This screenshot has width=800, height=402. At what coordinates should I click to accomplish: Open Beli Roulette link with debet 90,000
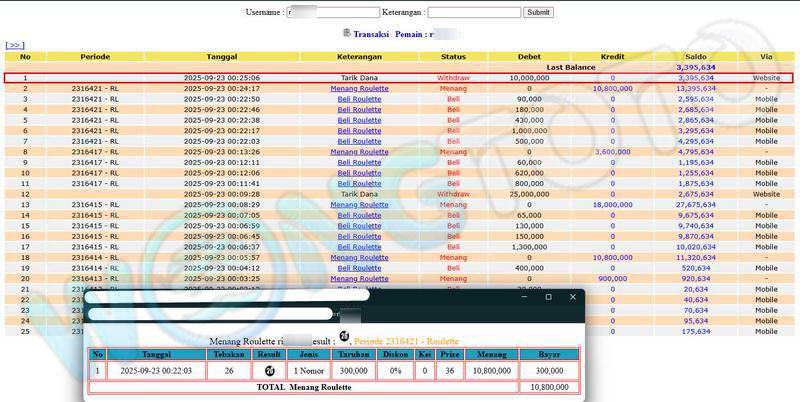(x=359, y=99)
